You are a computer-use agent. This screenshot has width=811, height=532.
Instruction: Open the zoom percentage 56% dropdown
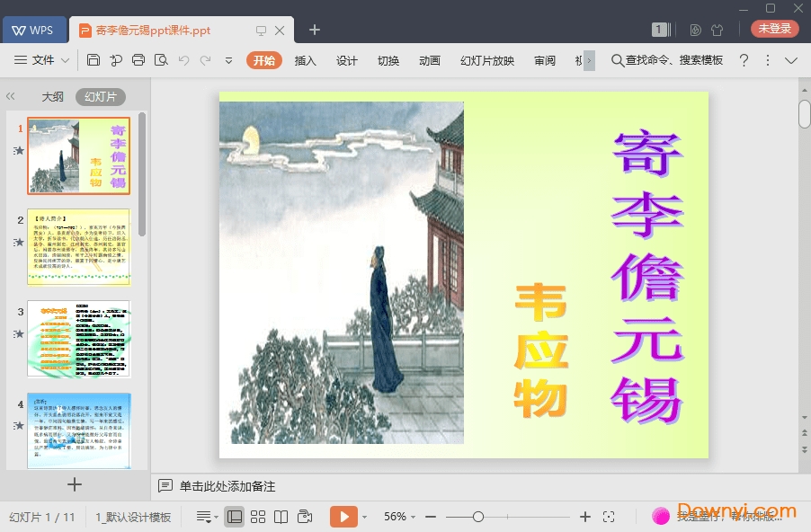coord(398,517)
